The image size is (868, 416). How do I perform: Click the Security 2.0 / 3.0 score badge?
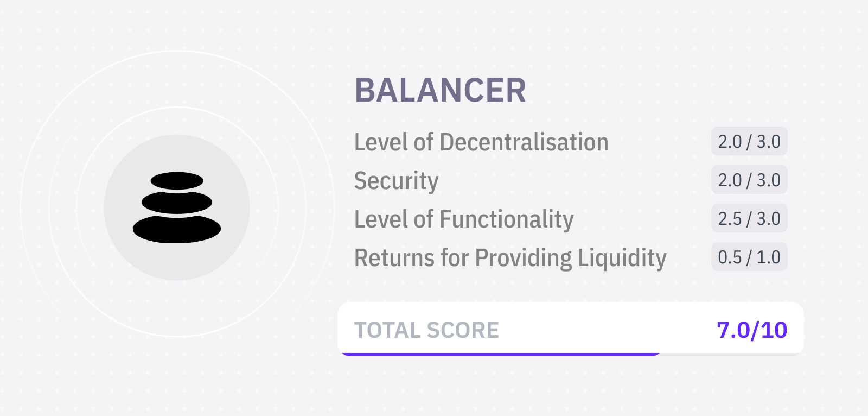point(749,180)
